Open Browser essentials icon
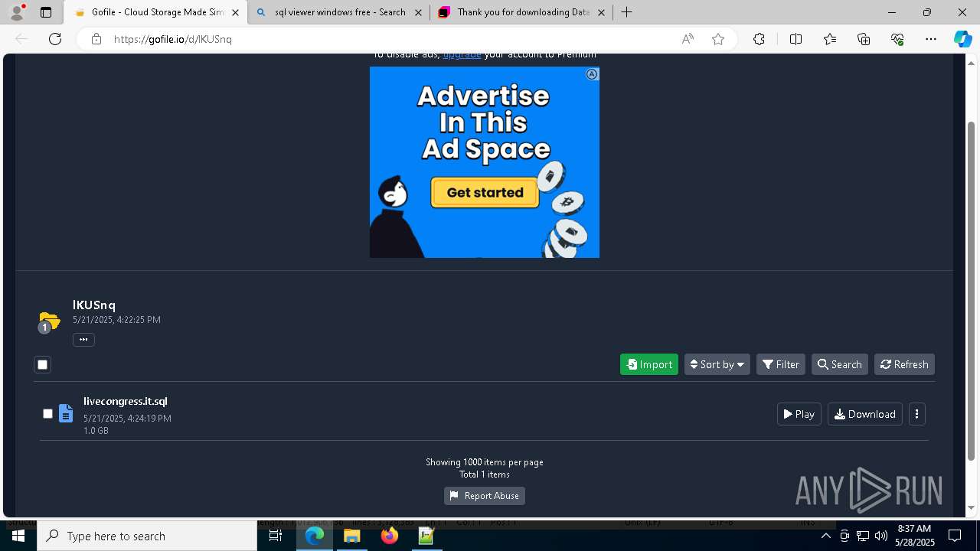980x551 pixels. click(897, 39)
